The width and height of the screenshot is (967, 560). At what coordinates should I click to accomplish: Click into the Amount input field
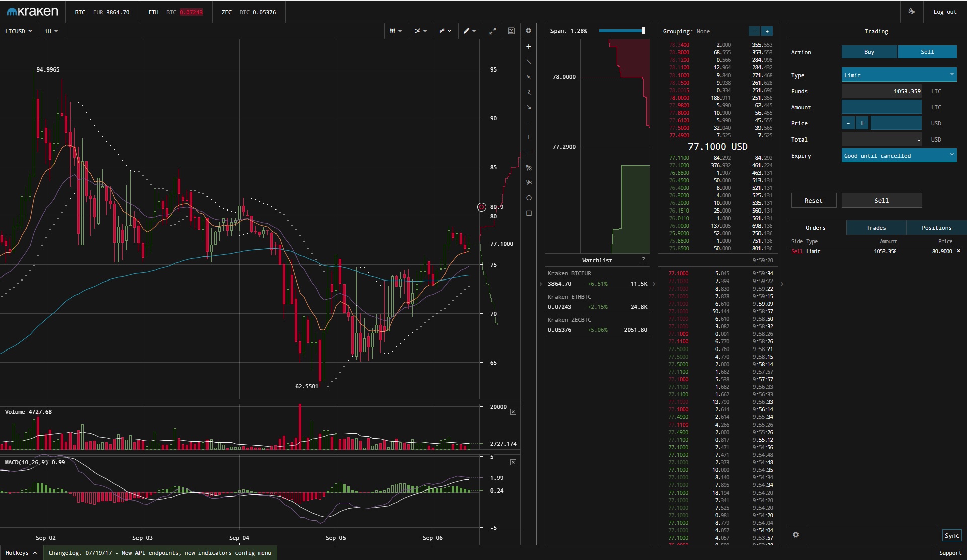[881, 107]
